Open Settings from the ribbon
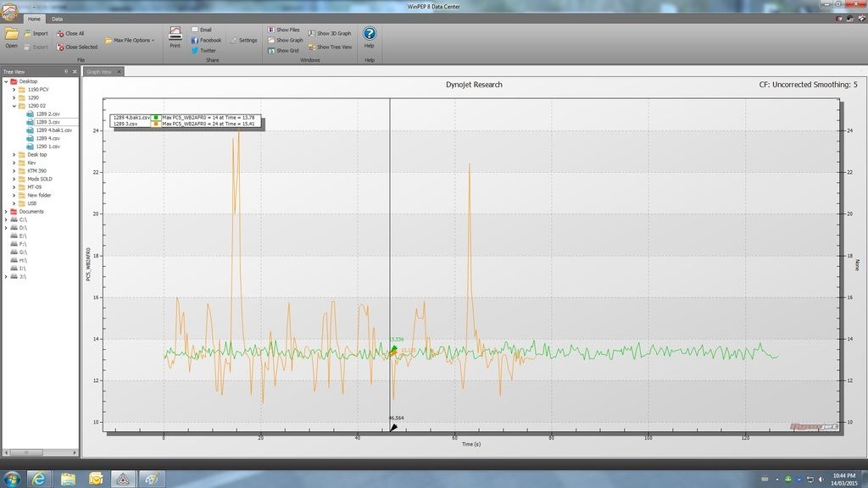 coord(243,40)
